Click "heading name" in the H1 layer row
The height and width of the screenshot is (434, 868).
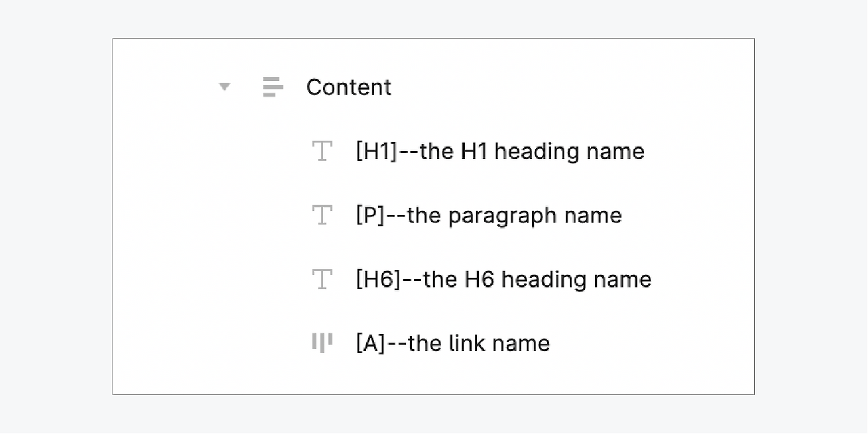569,151
